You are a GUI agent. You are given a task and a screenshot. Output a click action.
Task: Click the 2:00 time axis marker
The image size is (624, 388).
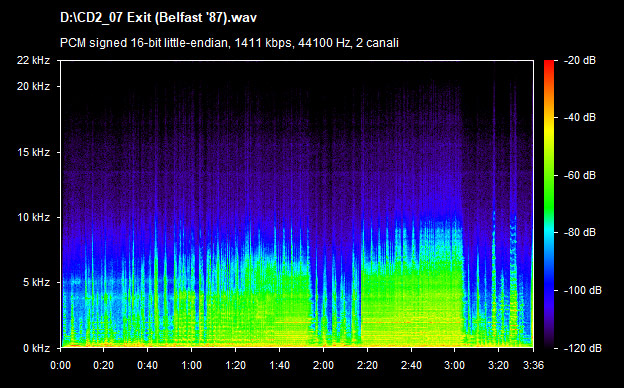(x=323, y=365)
